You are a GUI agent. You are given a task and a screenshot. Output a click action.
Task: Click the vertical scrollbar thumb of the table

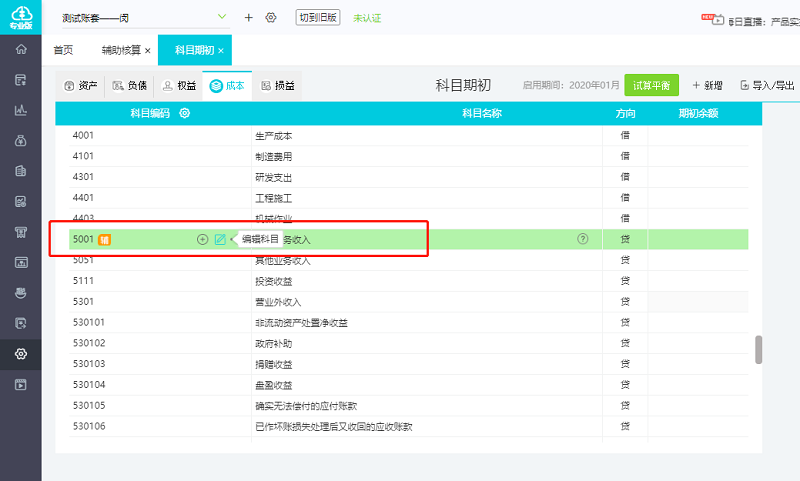[759, 349]
